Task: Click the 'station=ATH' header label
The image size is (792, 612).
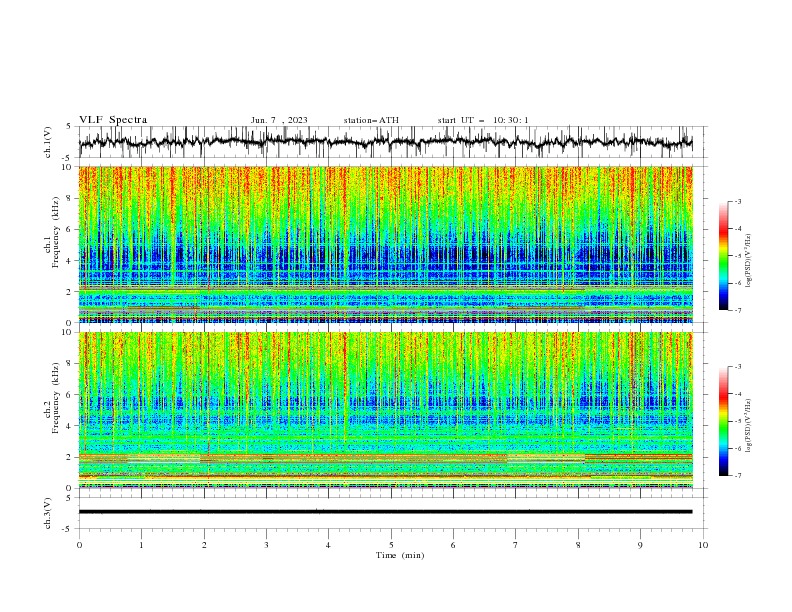Action: coord(371,120)
